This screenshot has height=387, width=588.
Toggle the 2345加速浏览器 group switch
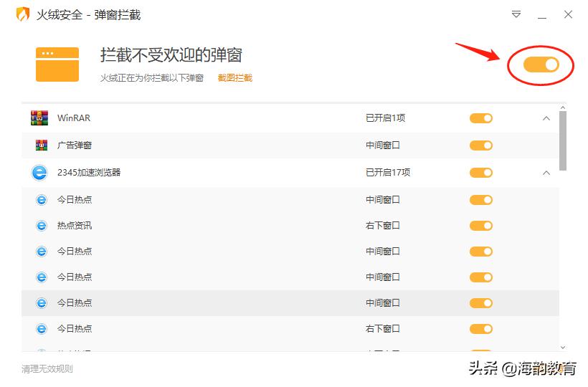pos(481,173)
